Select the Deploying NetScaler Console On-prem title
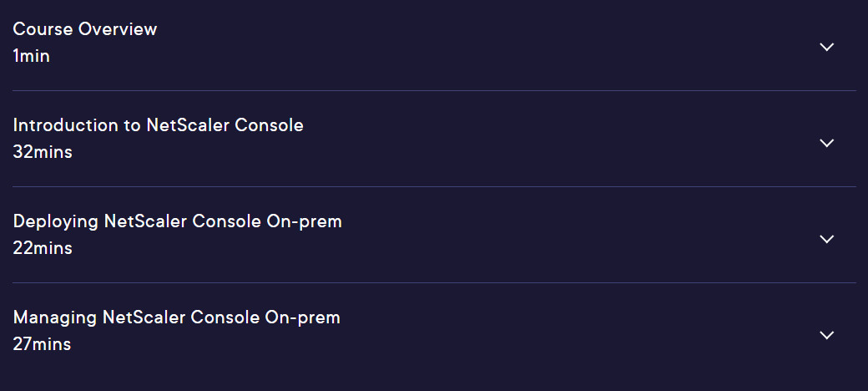The width and height of the screenshot is (868, 391). coord(177,221)
